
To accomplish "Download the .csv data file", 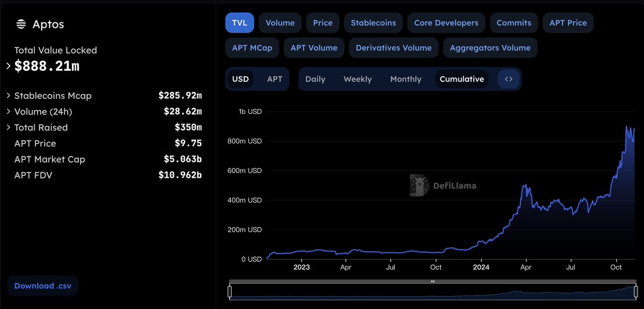I will (43, 286).
